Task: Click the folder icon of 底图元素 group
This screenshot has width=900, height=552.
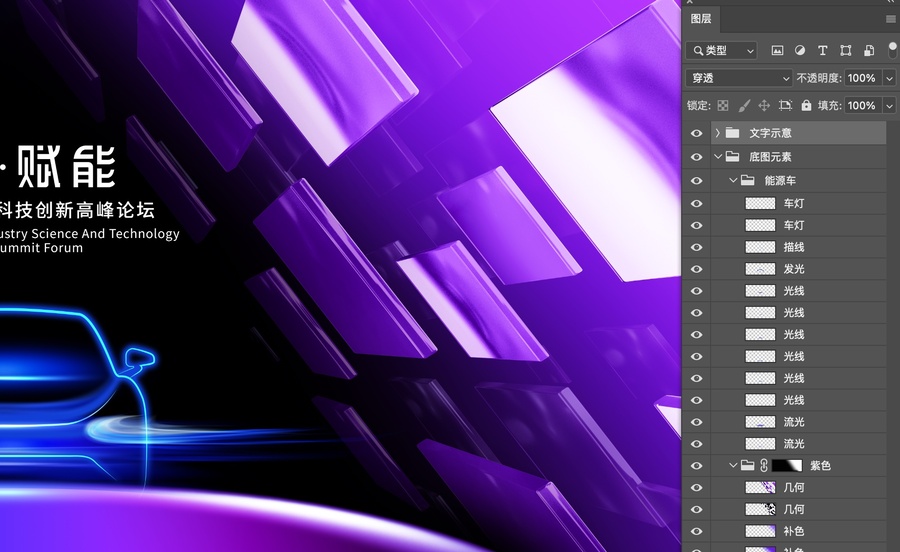Action: [732, 157]
